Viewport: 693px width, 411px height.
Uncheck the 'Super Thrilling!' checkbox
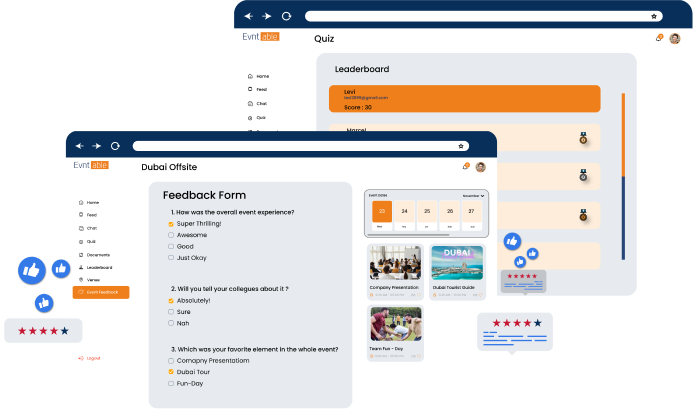pyautogui.click(x=172, y=224)
